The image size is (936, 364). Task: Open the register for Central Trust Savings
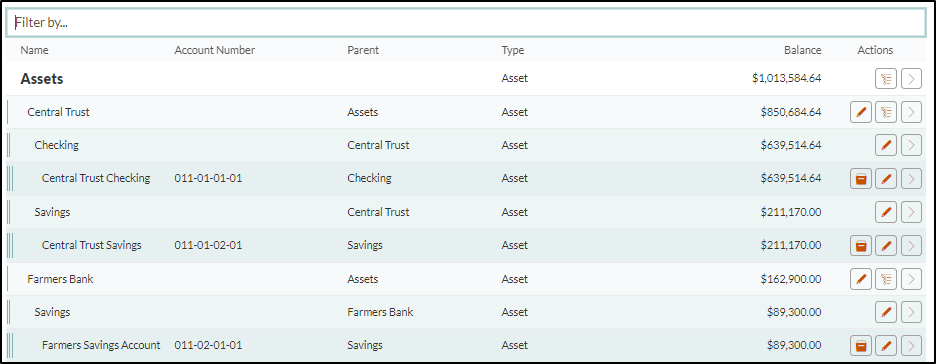861,245
